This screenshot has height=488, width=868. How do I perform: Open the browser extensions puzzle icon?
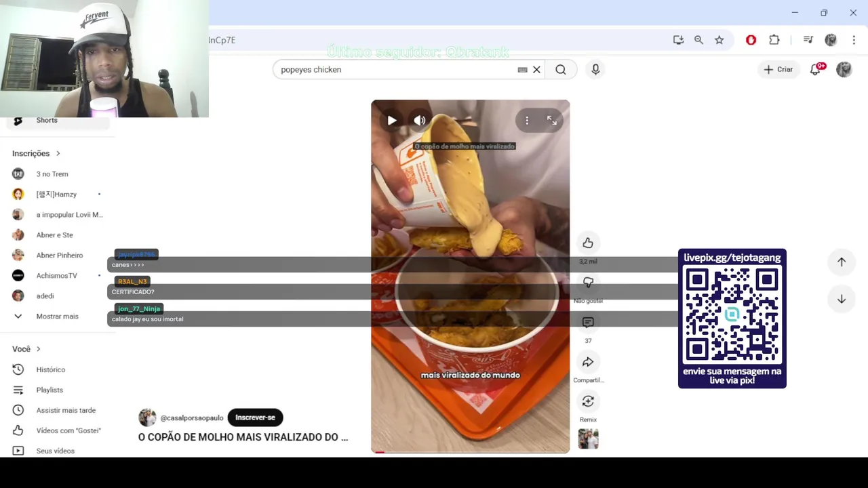point(774,40)
